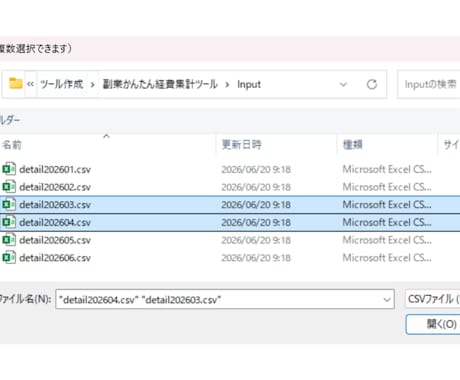The image size is (460, 380).
Task: Select ツール作成 in the breadcrumb path
Action: pos(62,84)
